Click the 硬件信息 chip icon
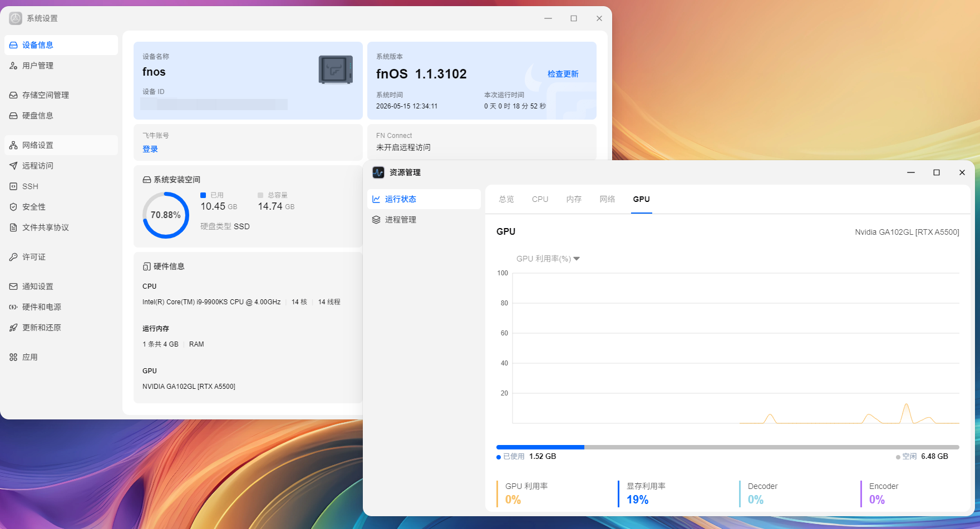Viewport: 980px width, 529px height. tap(147, 266)
